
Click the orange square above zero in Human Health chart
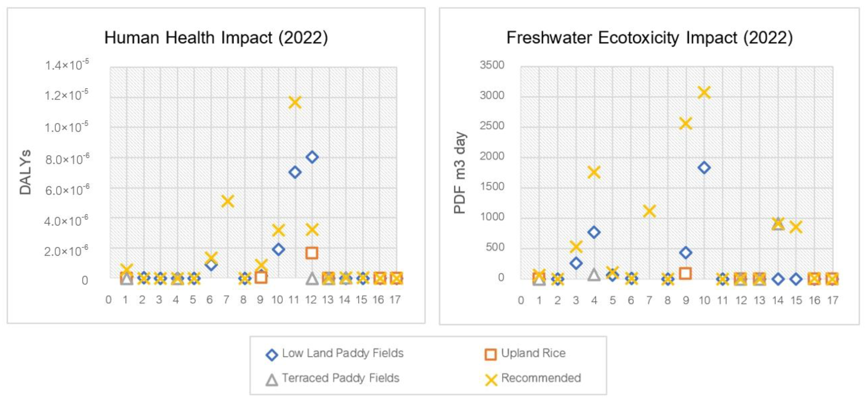point(312,253)
